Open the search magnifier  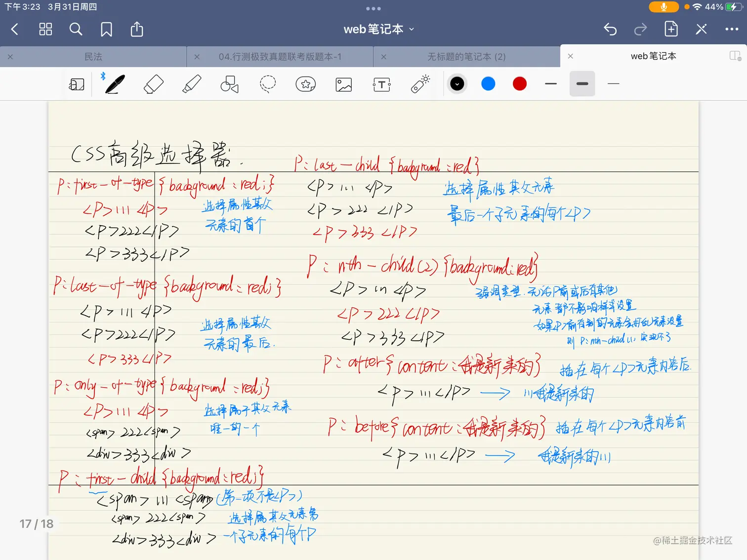[76, 30]
